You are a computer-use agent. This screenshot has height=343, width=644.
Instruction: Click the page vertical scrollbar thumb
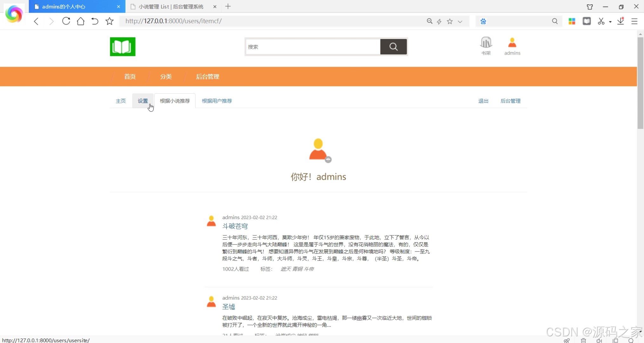click(x=640, y=83)
